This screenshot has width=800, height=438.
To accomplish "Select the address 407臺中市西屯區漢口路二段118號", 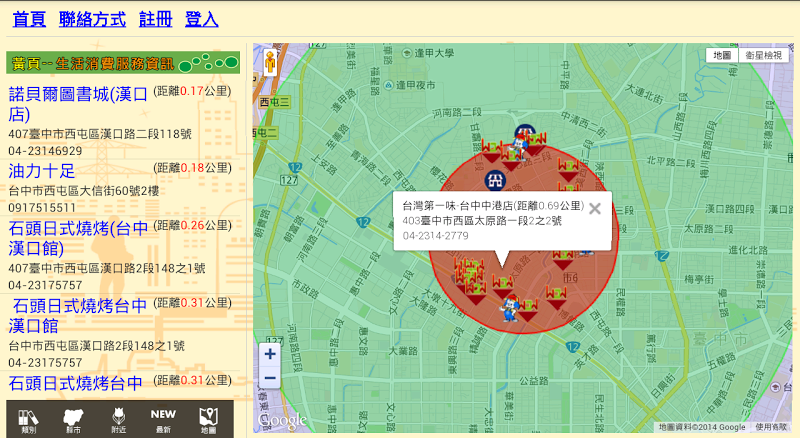I will [100, 134].
